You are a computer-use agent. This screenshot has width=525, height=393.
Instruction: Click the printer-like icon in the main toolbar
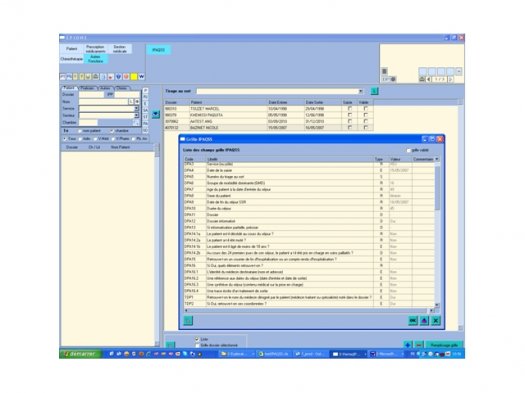tap(95, 77)
